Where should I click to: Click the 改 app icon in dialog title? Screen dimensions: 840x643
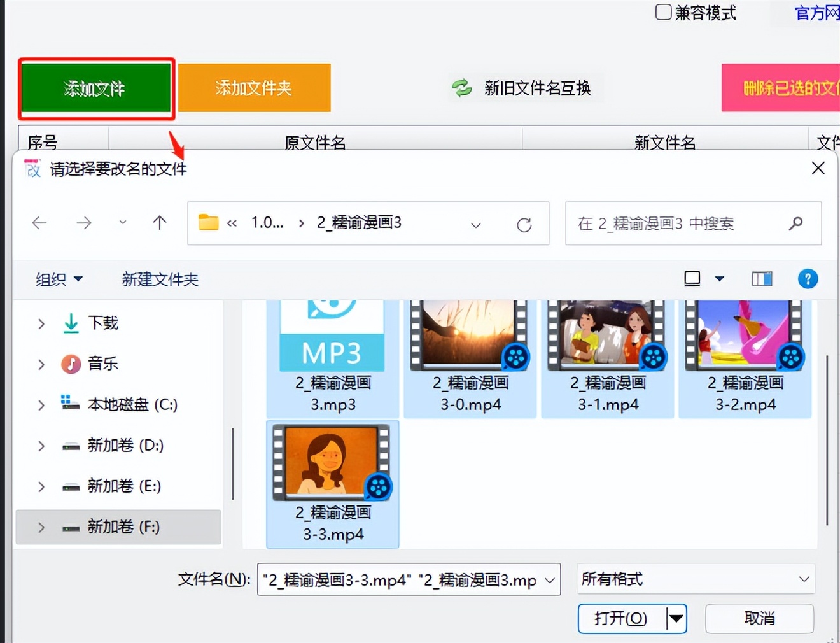(x=31, y=168)
